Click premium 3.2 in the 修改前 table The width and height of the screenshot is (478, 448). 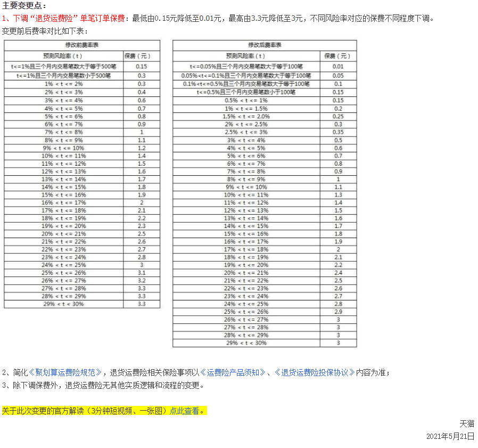coord(142,281)
